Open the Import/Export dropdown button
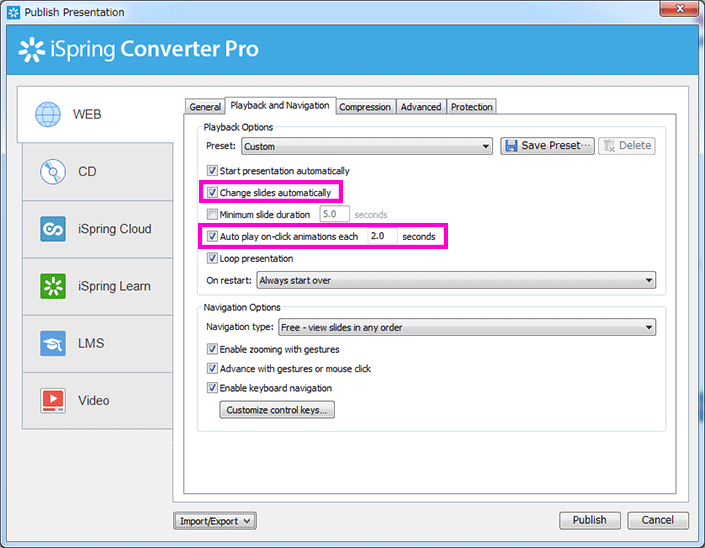Image resolution: width=705 pixels, height=548 pixels. [215, 521]
